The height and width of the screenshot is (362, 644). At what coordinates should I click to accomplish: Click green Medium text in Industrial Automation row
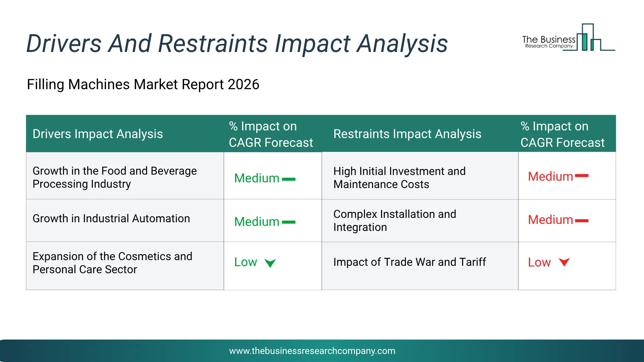[x=257, y=222]
